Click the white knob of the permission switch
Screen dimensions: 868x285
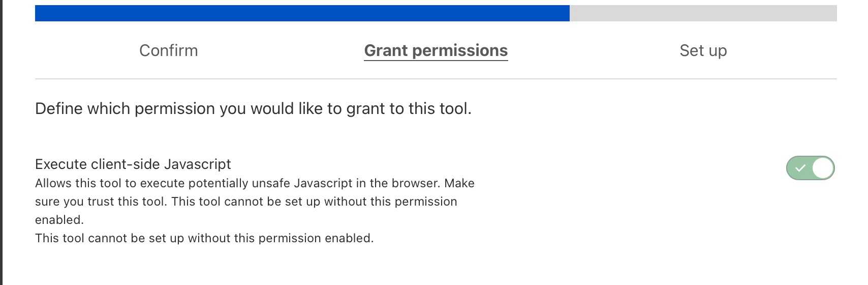(x=823, y=168)
